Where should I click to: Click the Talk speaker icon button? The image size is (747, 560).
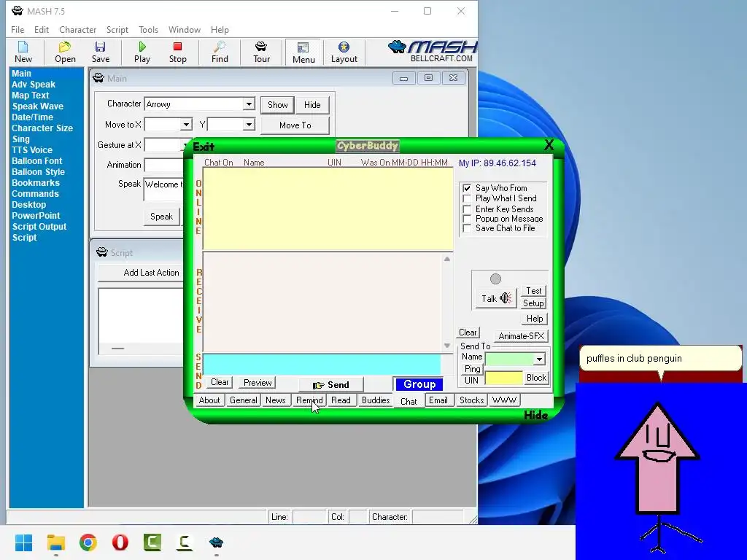(496, 298)
